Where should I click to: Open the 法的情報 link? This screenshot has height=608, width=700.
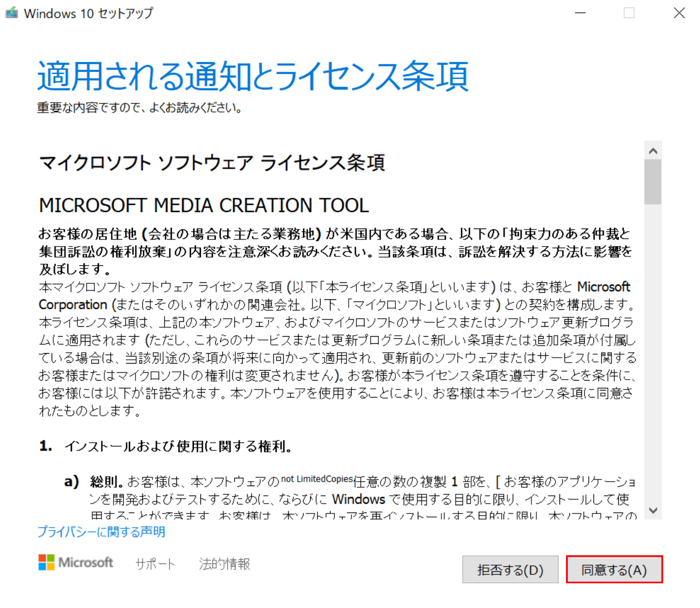pos(225,564)
